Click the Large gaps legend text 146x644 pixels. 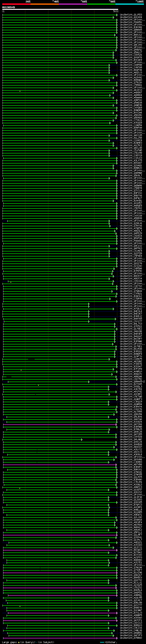28,642
